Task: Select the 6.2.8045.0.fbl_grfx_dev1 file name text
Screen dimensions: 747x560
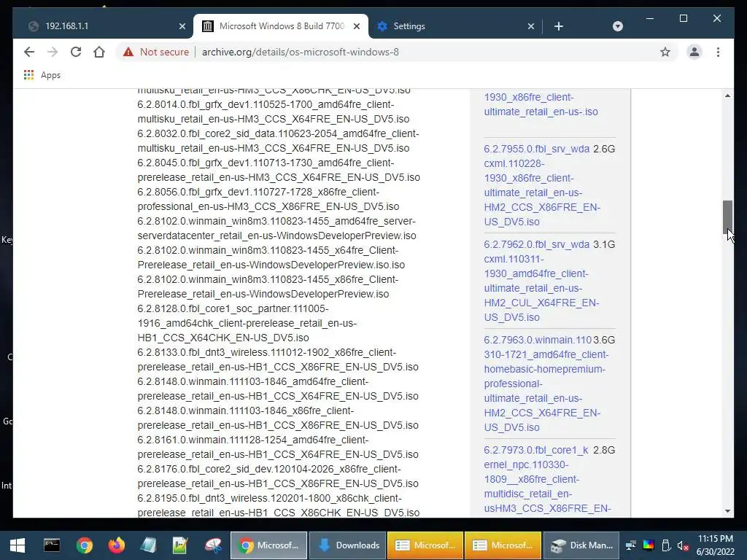Action: click(279, 170)
